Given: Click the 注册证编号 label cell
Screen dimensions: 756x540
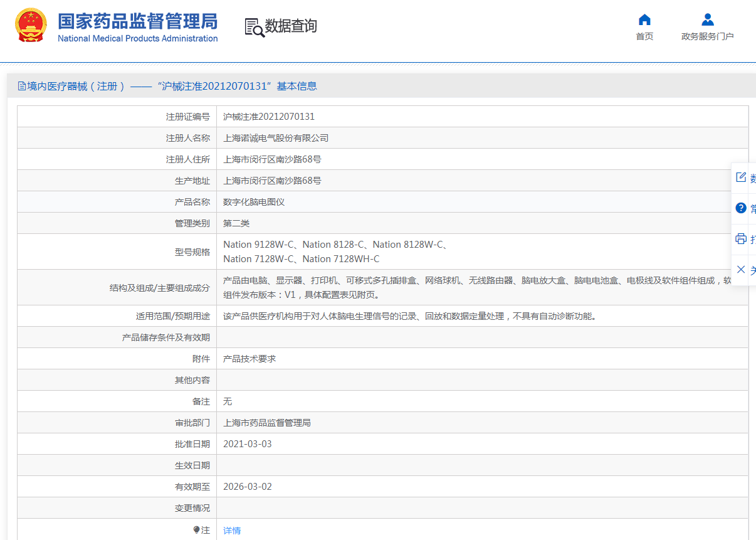Looking at the screenshot, I should (x=117, y=117).
